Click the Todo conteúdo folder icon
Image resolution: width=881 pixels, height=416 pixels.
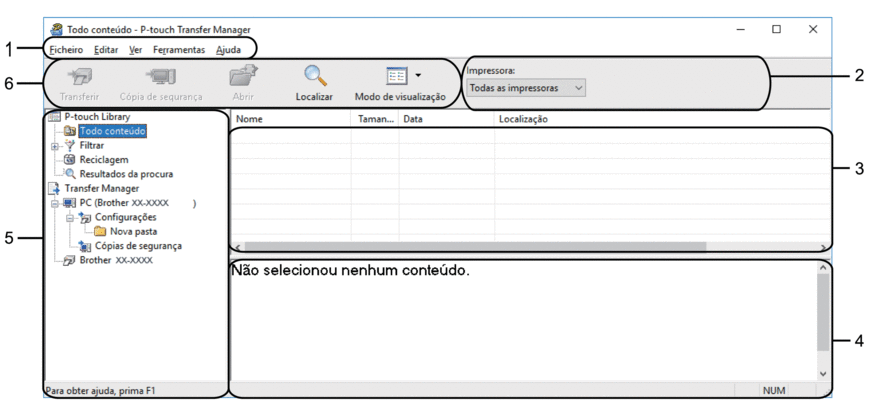pos(71,132)
